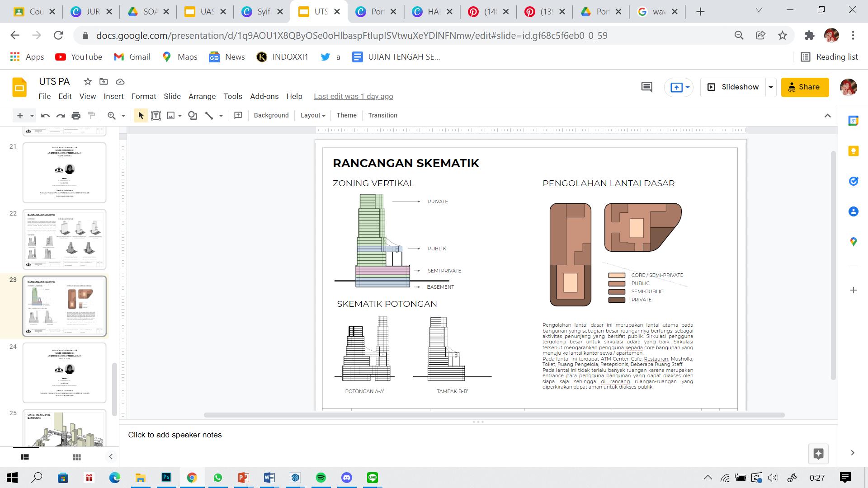This screenshot has height=488, width=868.
Task: Open Google Keep side panel icon
Action: 853,151
